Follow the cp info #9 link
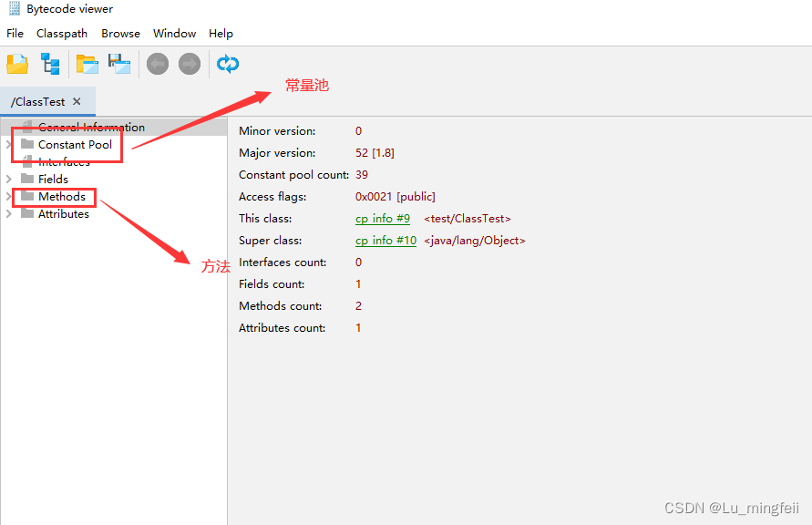Screen dimensions: 812x525 [382, 218]
